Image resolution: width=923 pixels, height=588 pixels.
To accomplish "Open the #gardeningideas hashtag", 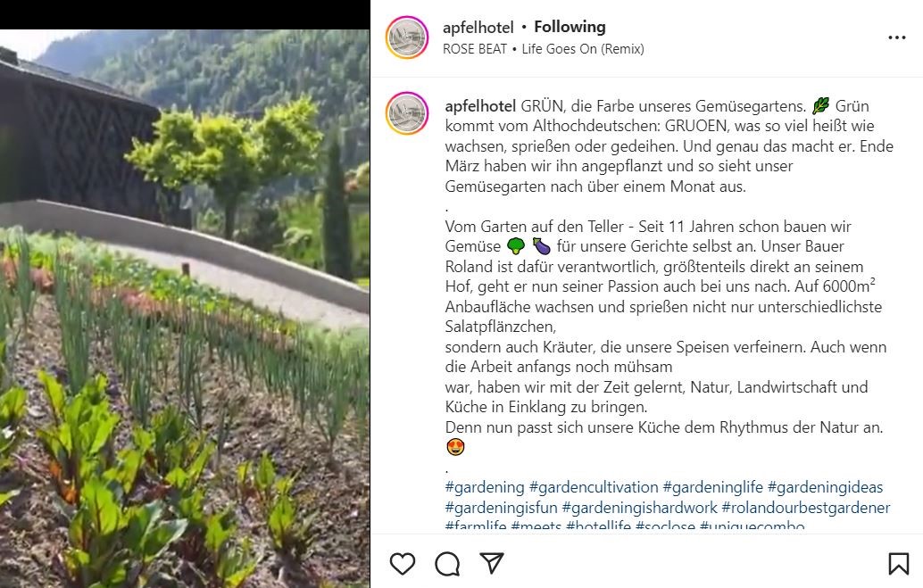I will (825, 487).
